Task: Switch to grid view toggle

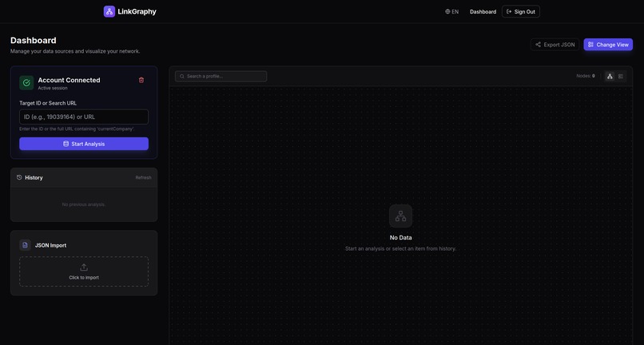Action: click(621, 76)
